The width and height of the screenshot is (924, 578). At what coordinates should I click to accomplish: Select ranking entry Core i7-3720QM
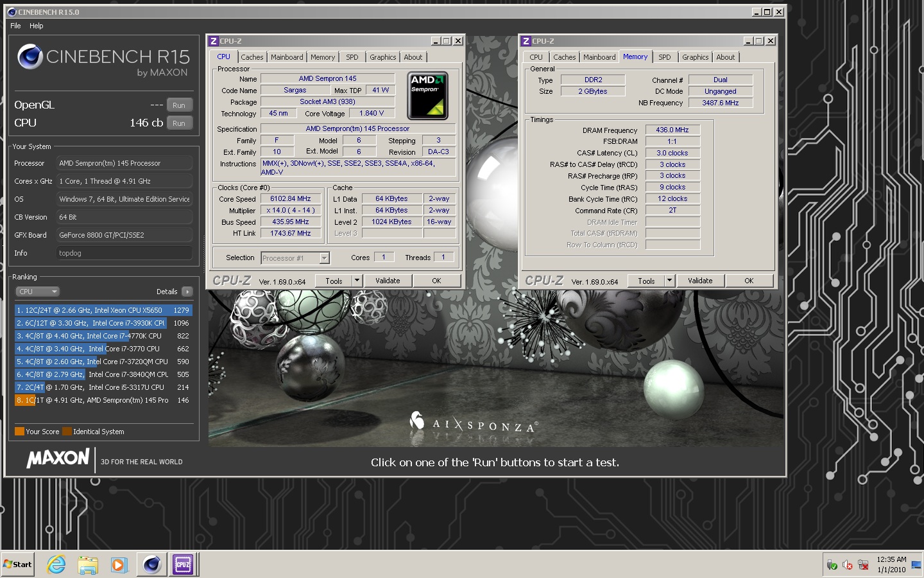(x=103, y=362)
